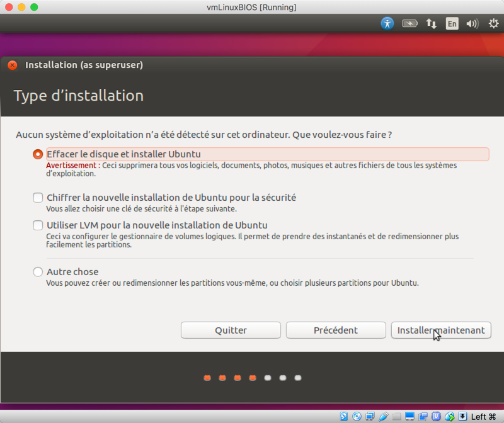Select the Autre chose radio option

coord(38,272)
